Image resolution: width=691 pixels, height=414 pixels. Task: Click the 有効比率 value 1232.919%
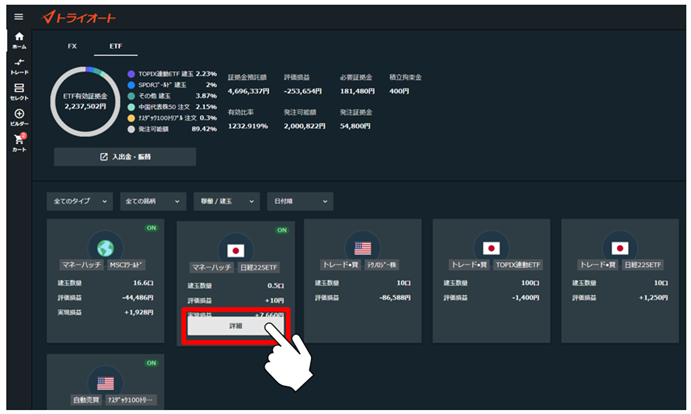pyautogui.click(x=248, y=126)
